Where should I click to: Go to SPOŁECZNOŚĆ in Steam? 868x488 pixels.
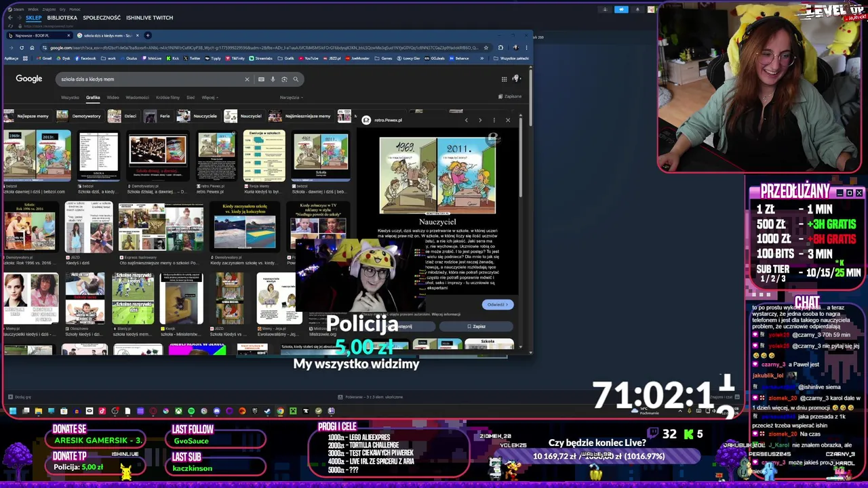click(102, 18)
